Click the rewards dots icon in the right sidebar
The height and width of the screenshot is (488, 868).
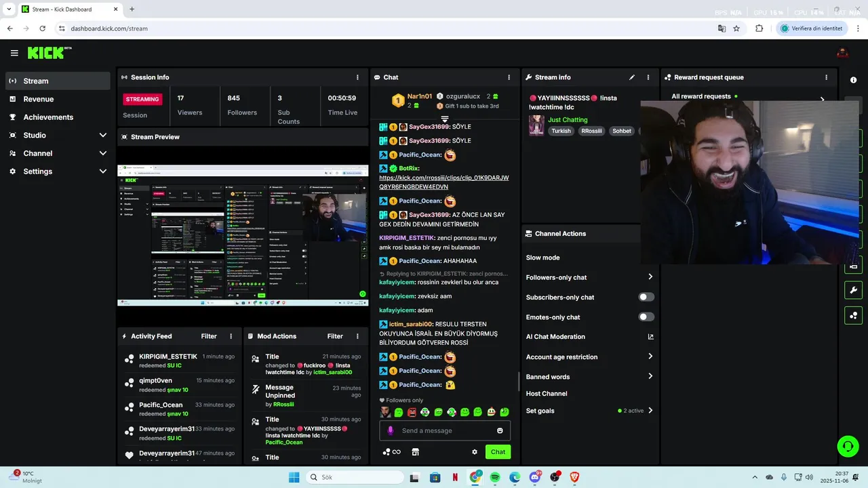coord(853,315)
